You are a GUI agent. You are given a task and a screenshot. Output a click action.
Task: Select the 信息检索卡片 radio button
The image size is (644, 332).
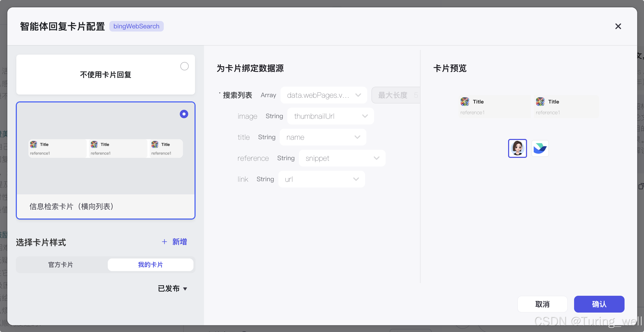click(x=184, y=114)
